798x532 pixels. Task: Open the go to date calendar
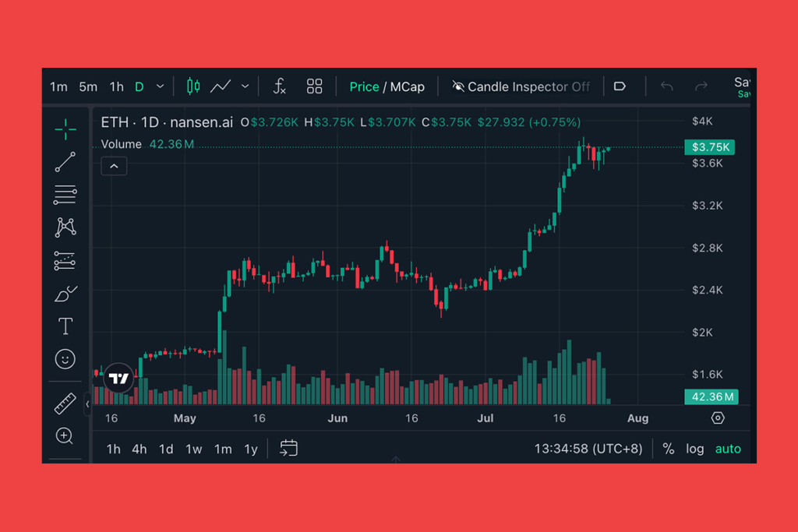pyautogui.click(x=288, y=449)
